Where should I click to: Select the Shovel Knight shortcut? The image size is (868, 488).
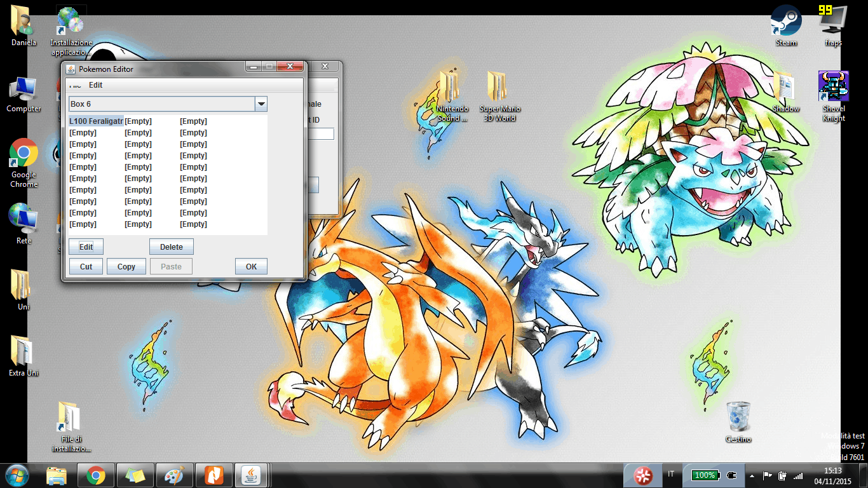pyautogui.click(x=833, y=97)
